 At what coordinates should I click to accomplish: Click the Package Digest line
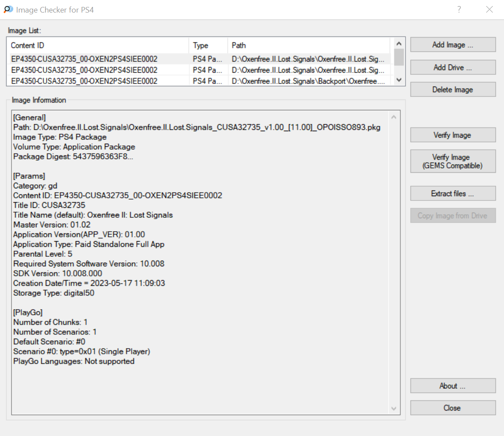[73, 156]
